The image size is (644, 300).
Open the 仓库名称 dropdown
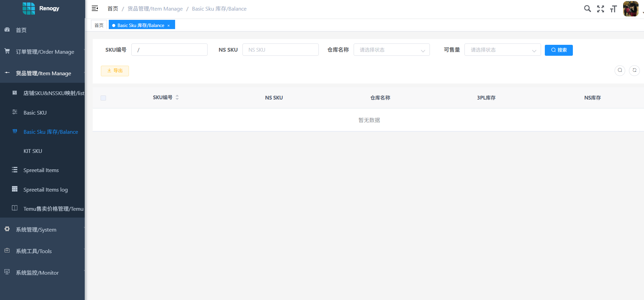391,50
